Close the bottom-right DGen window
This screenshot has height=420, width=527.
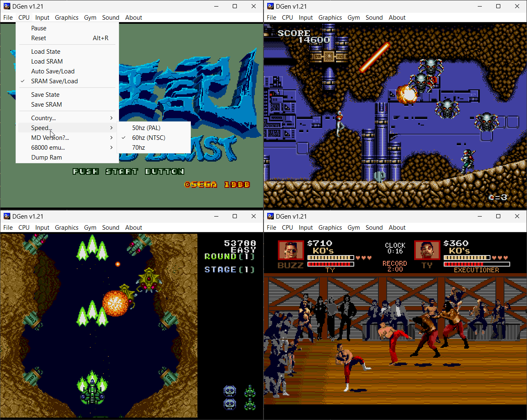[517, 216]
